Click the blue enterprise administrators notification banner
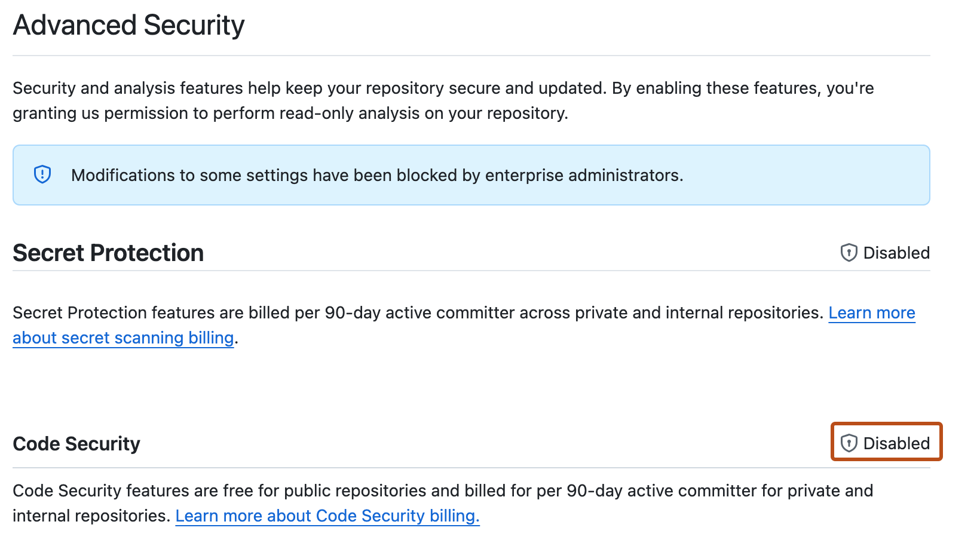This screenshot has height=546, width=980. point(471,174)
